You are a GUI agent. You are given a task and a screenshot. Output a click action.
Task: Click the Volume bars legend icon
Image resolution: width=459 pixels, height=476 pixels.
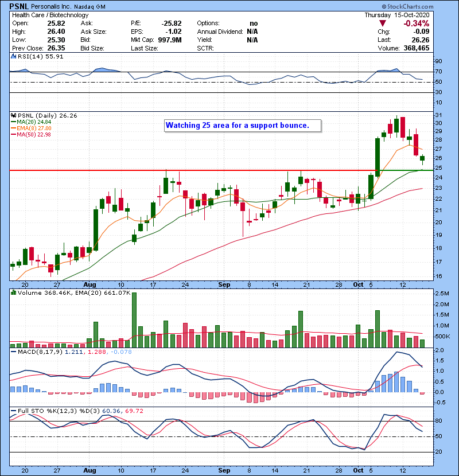[13, 292]
